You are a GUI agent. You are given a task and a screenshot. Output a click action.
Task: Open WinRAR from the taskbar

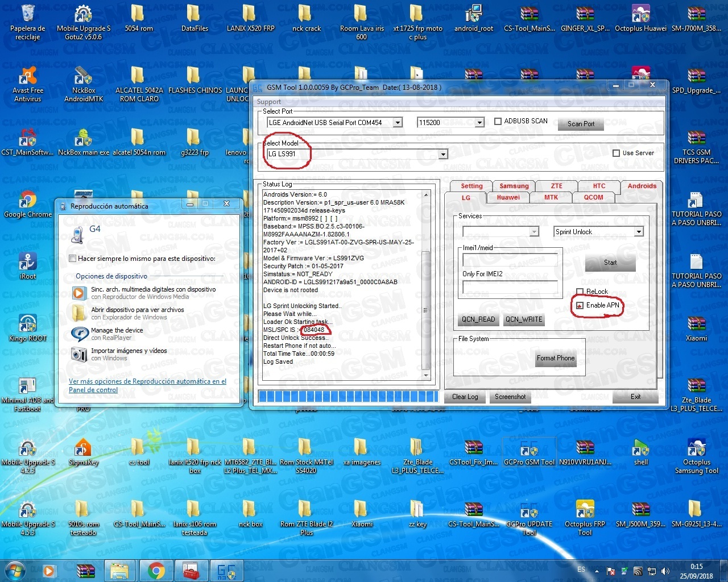coord(85,571)
